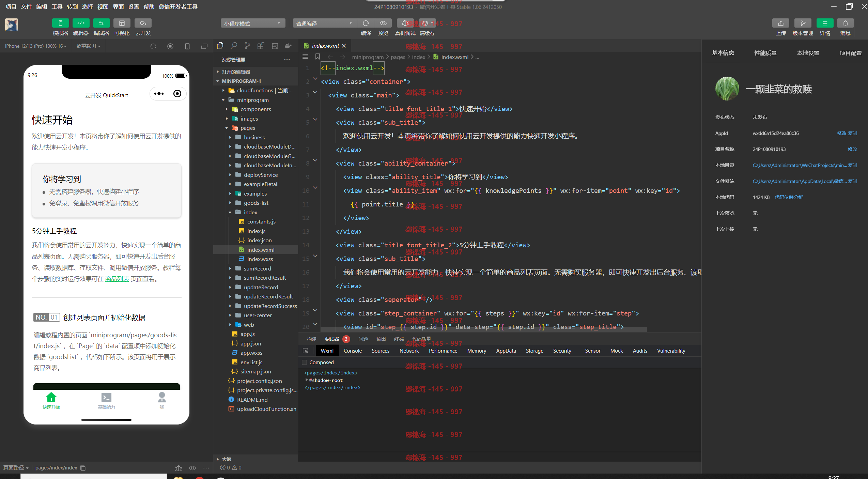Click the docker whale icon
This screenshot has height=479, width=868.
288,46
